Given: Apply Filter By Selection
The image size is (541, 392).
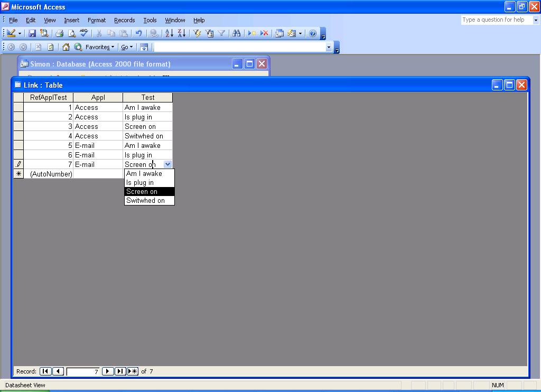Looking at the screenshot, I should click(x=197, y=33).
